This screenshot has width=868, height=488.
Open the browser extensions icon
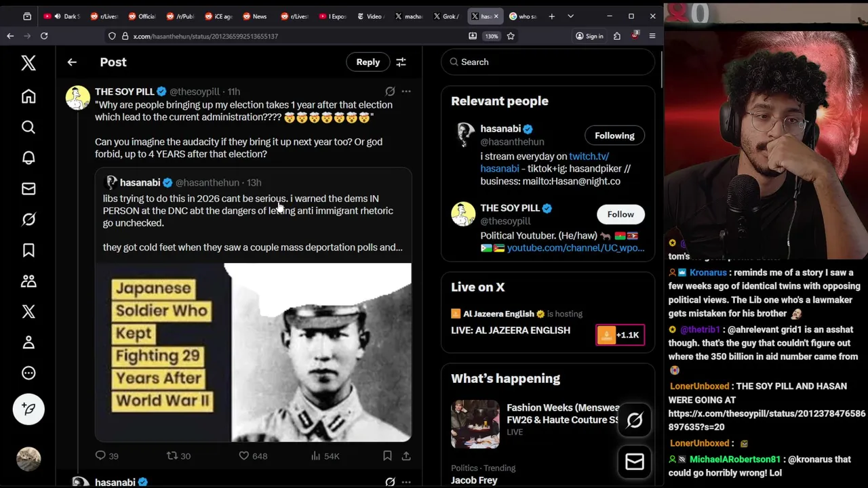click(616, 36)
